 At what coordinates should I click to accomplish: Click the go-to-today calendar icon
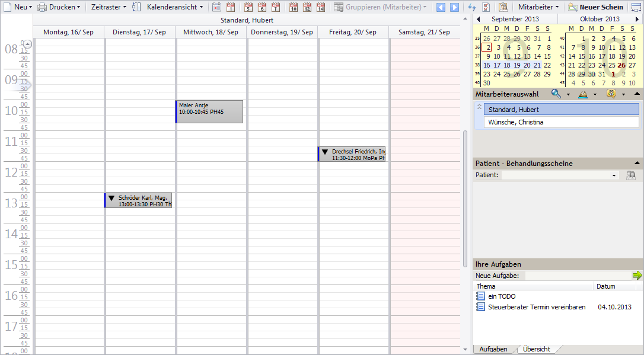(x=217, y=7)
